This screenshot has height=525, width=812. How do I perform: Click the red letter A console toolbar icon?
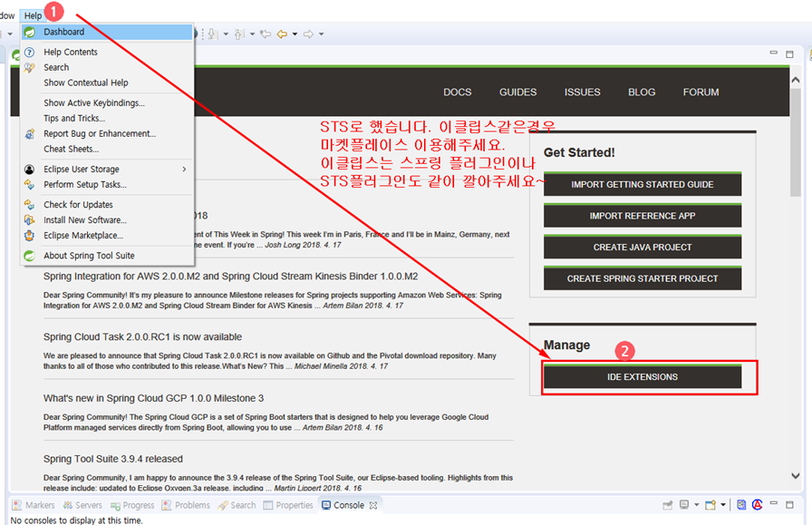pyautogui.click(x=757, y=505)
